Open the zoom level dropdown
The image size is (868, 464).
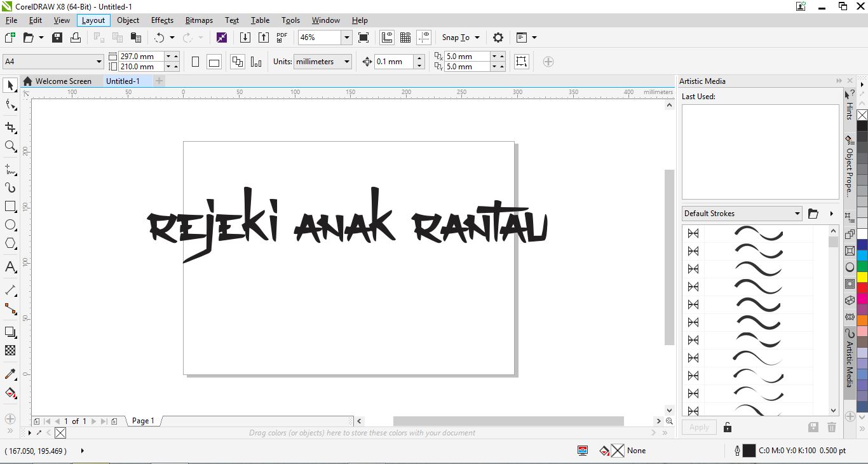(346, 38)
